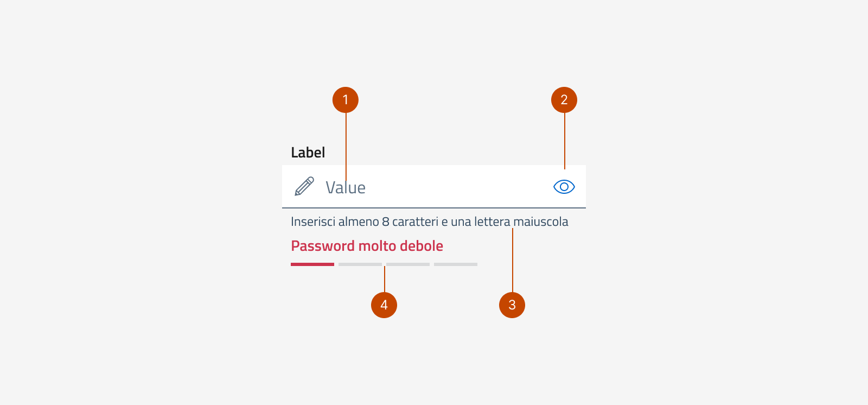868x405 pixels.
Task: Click the last segment of the strength indicator
Action: pos(456,264)
